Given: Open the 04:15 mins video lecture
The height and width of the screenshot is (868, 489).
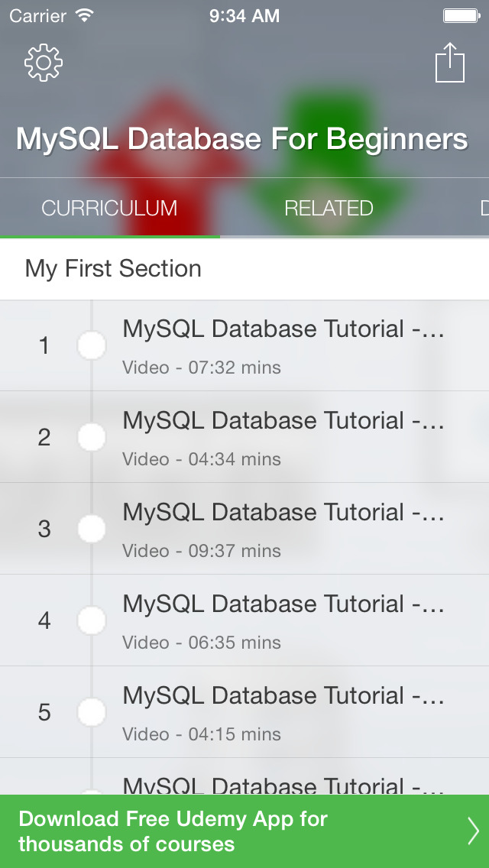Looking at the screenshot, I should click(283, 712).
